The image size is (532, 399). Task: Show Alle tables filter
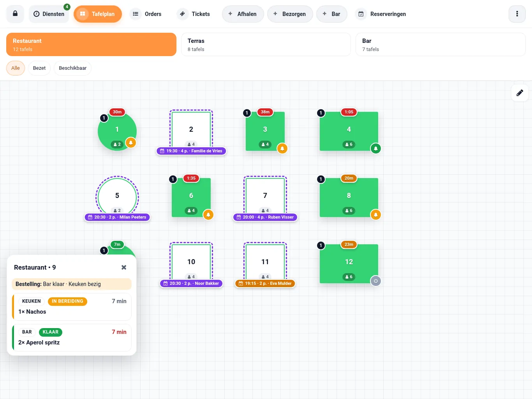tap(16, 68)
